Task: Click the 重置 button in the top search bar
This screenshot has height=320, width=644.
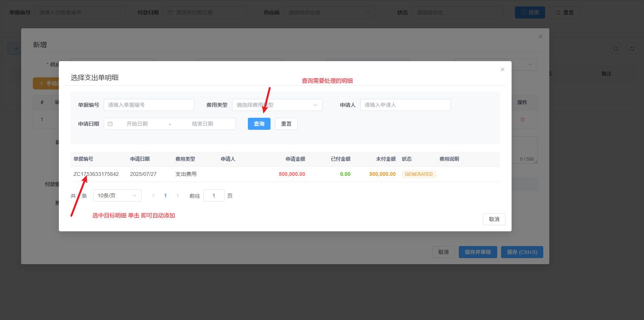Action: tap(564, 12)
